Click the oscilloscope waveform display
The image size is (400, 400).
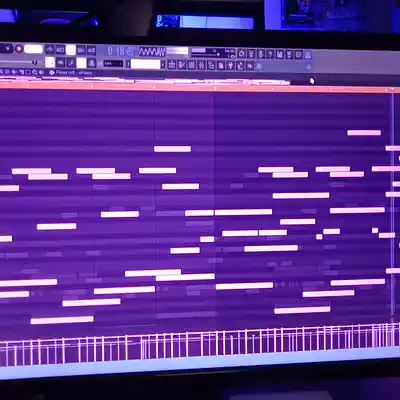pos(152,51)
